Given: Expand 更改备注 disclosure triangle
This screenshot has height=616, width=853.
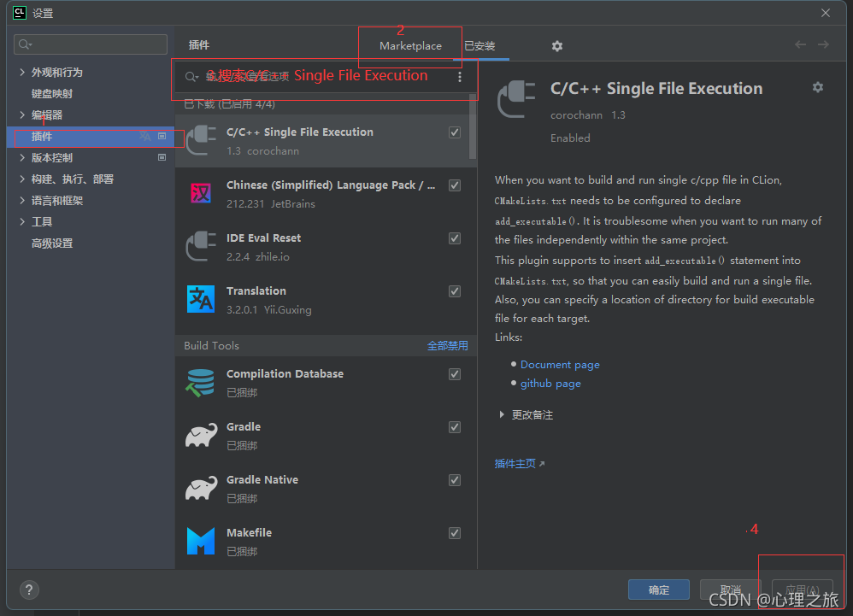Looking at the screenshot, I should [x=502, y=415].
